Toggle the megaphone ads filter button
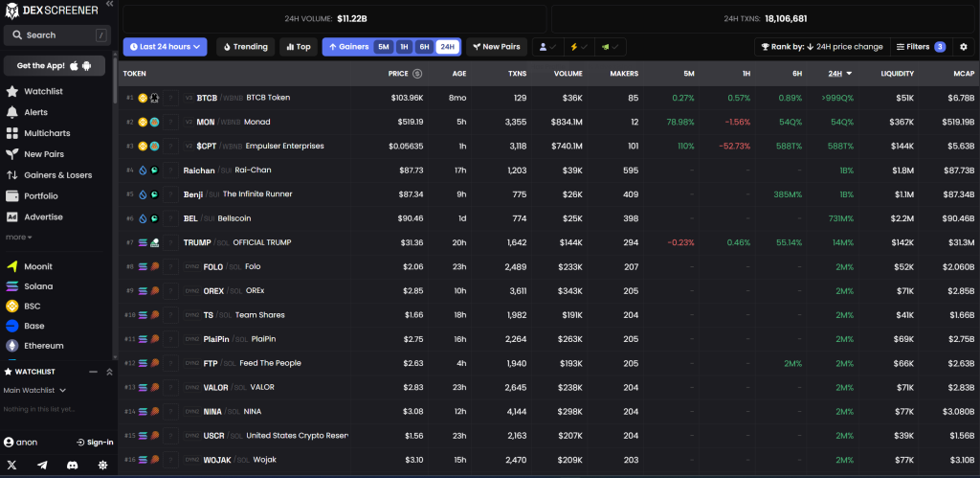 tap(609, 46)
